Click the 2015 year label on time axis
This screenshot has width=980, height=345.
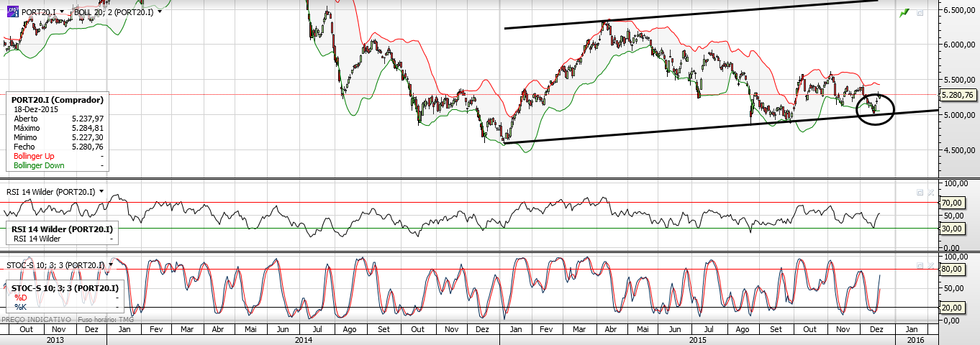click(x=698, y=339)
